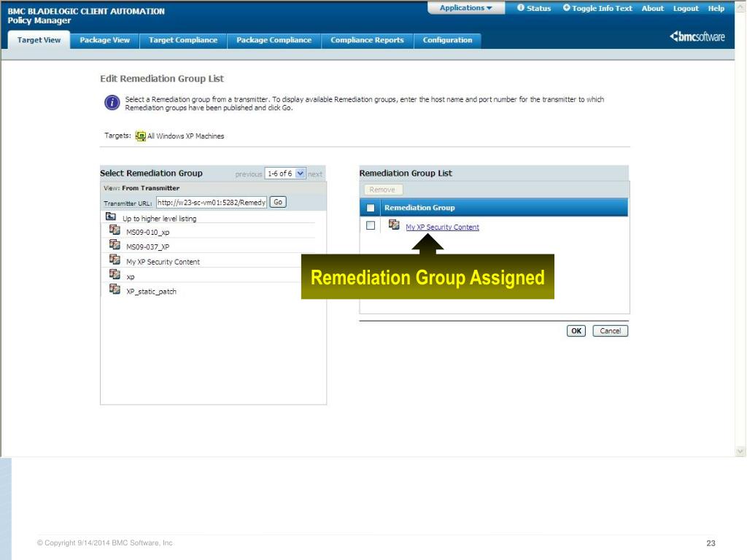
Task: Click the page scrollbar down arrow
Action: 740,451
